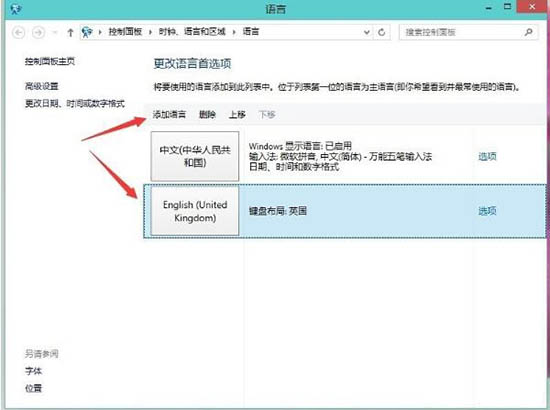The height and width of the screenshot is (410, 550).
Task: Click the Back navigation arrow
Action: click(x=19, y=33)
